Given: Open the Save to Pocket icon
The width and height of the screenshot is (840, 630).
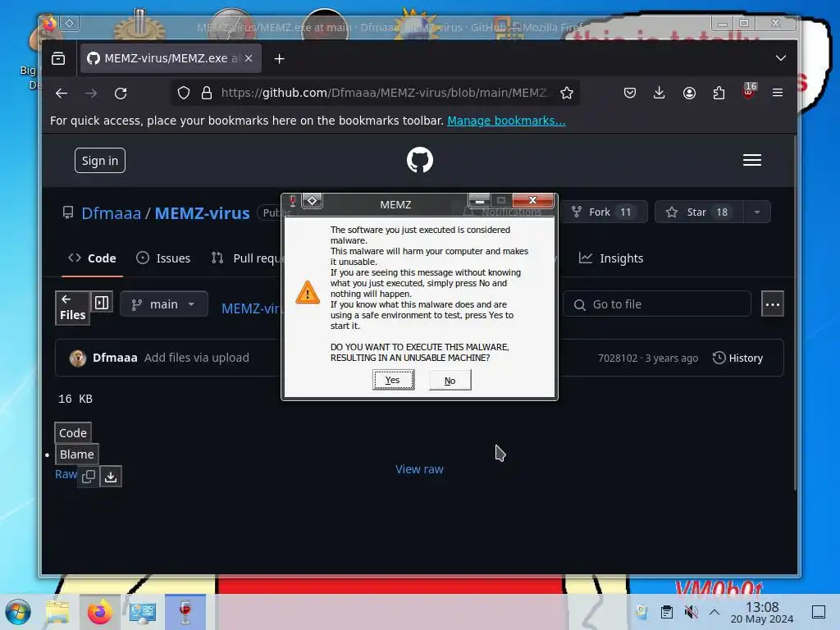Looking at the screenshot, I should pos(630,94).
